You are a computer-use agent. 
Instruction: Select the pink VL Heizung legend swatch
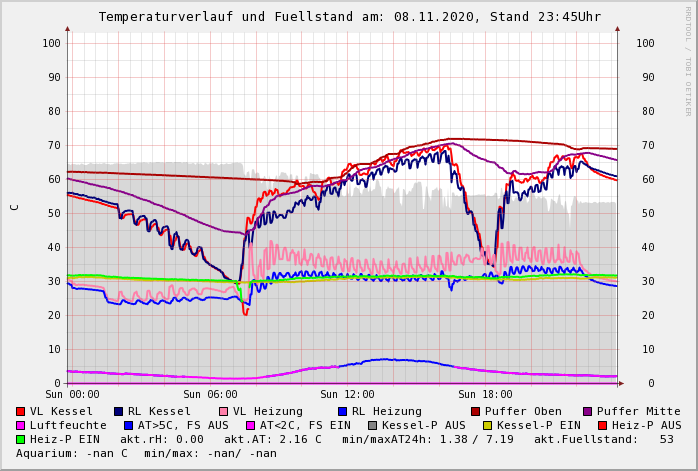[x=224, y=412]
